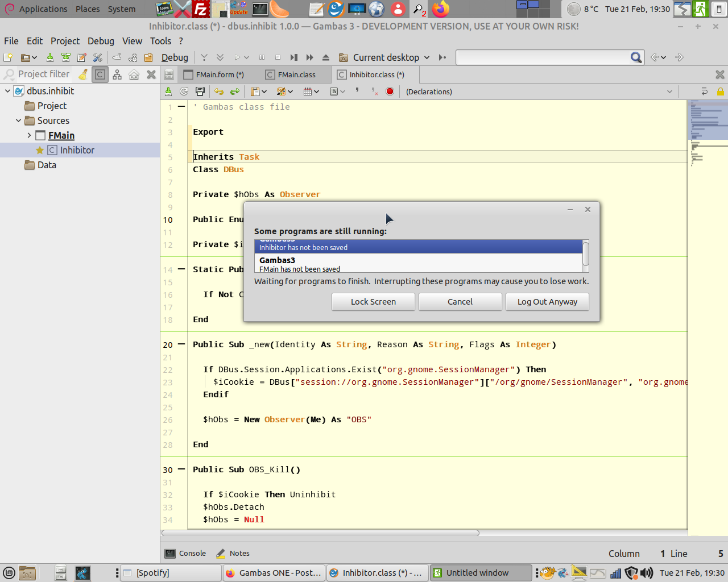Open the Applications menu in top panel
The width and height of the screenshot is (728, 582).
pyautogui.click(x=43, y=9)
